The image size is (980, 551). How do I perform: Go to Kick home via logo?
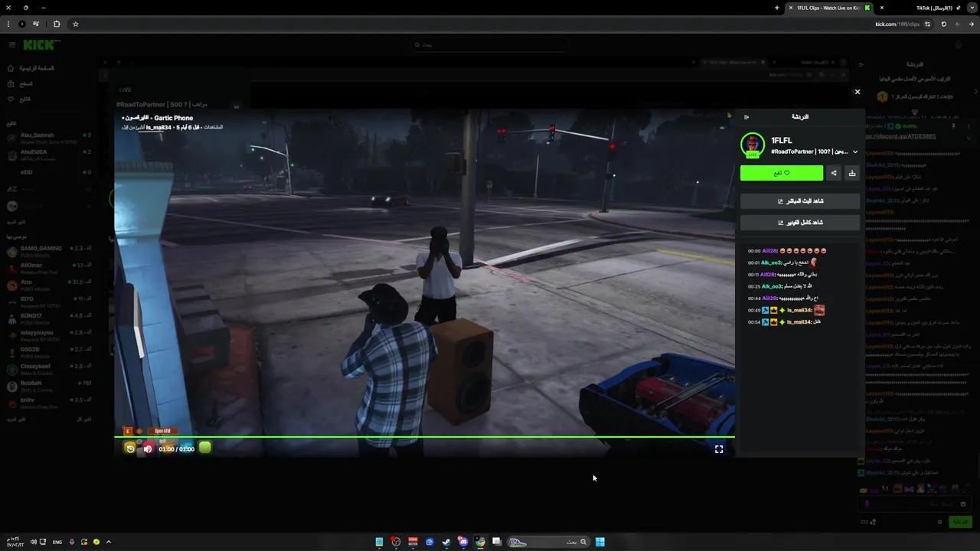click(x=38, y=45)
